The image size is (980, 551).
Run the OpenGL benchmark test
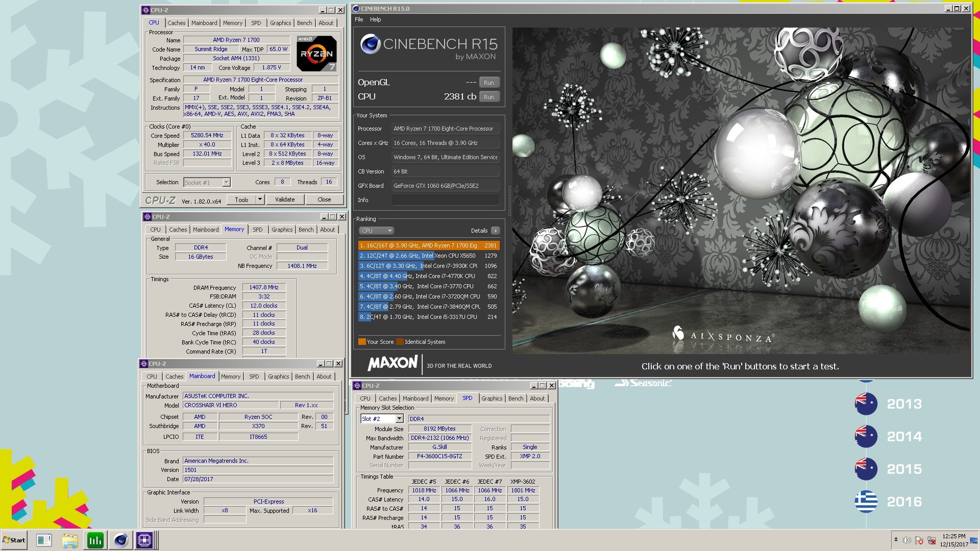tap(488, 83)
